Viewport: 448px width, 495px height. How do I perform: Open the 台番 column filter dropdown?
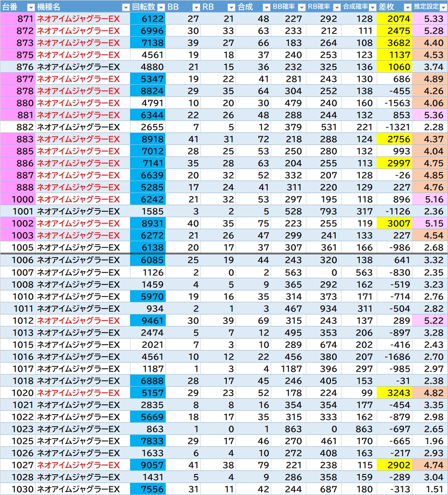click(30, 7)
